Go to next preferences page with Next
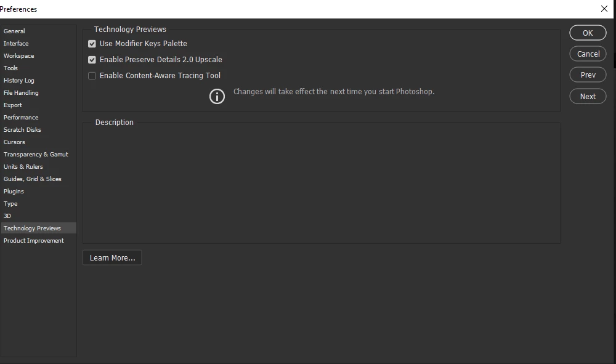This screenshot has width=616, height=364. 588,97
